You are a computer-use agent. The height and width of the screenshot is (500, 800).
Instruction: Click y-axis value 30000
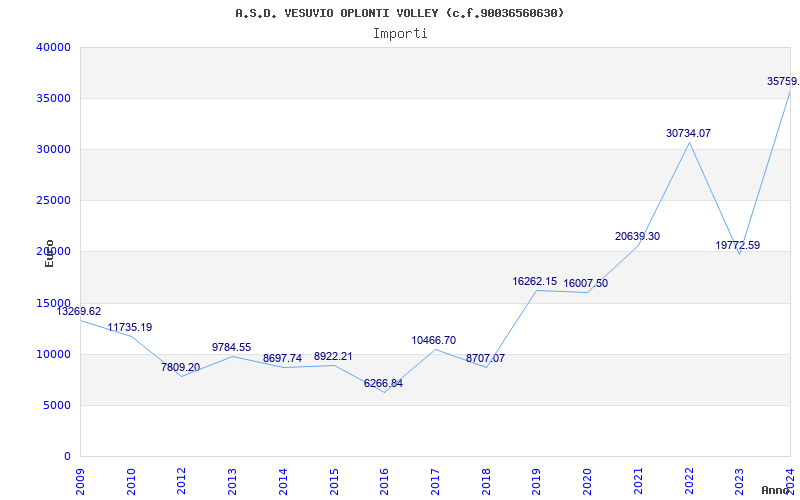point(53,149)
